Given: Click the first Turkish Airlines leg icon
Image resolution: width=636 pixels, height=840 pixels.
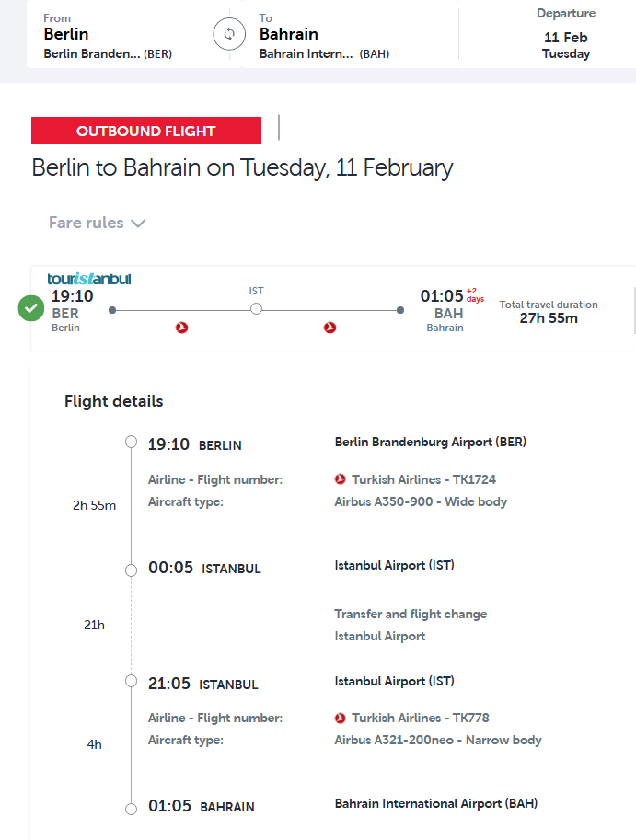Looking at the screenshot, I should [182, 328].
